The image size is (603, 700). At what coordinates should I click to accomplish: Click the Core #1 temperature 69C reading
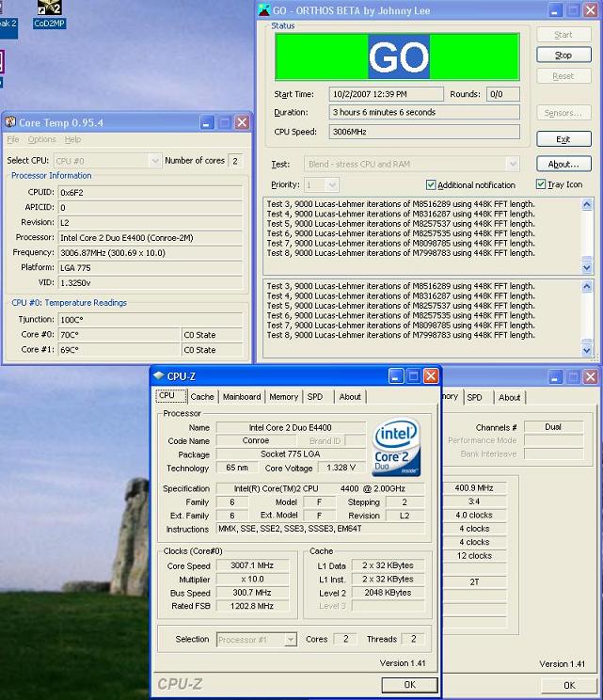point(119,350)
